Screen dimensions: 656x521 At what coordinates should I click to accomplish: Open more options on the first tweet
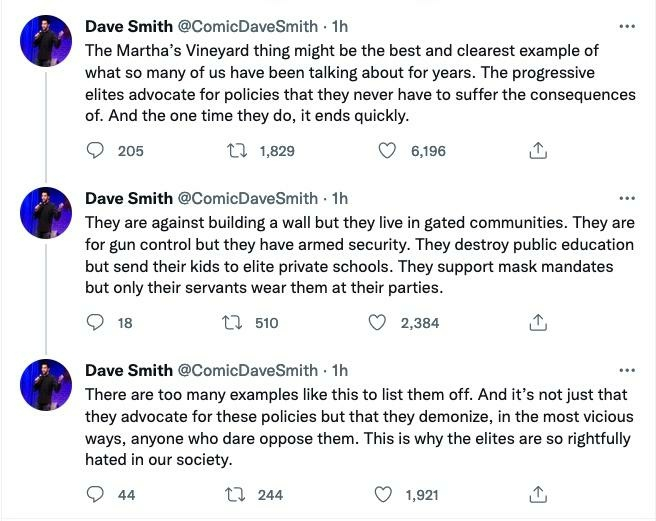point(627,26)
